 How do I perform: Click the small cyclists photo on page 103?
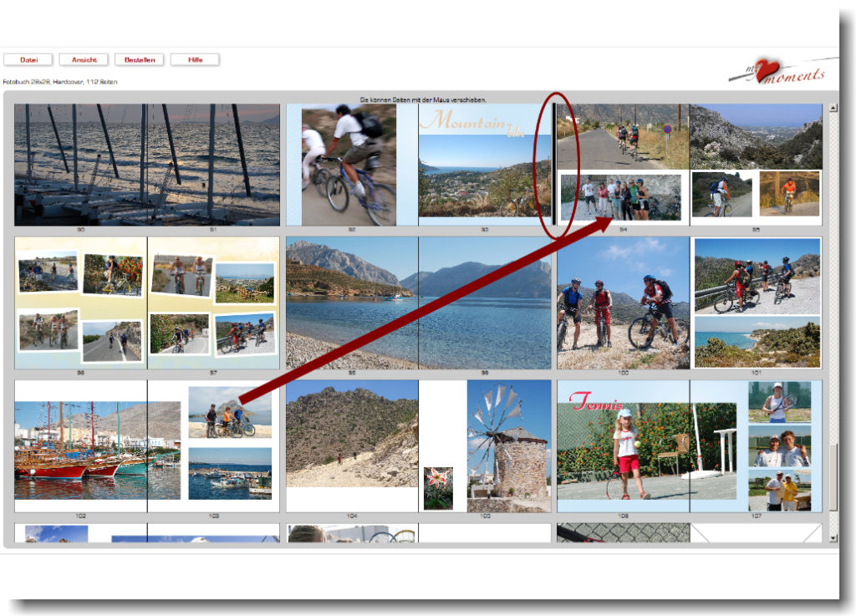229,412
